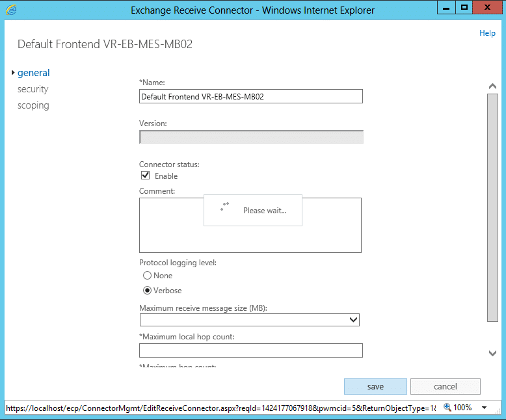Select Verbose protocol logging level
This screenshot has height=420, width=506.
[x=147, y=291]
